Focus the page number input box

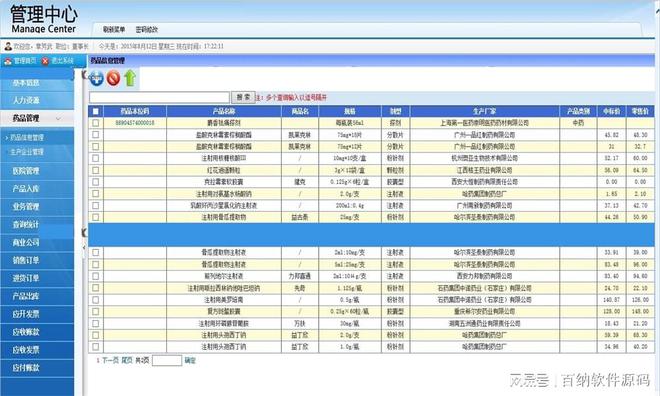[167, 360]
